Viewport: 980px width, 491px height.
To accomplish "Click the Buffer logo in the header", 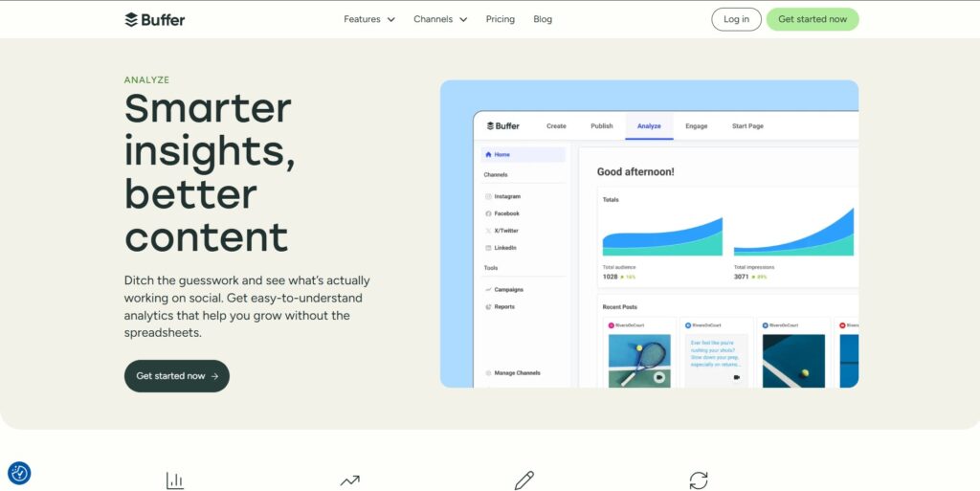I will pos(154,19).
